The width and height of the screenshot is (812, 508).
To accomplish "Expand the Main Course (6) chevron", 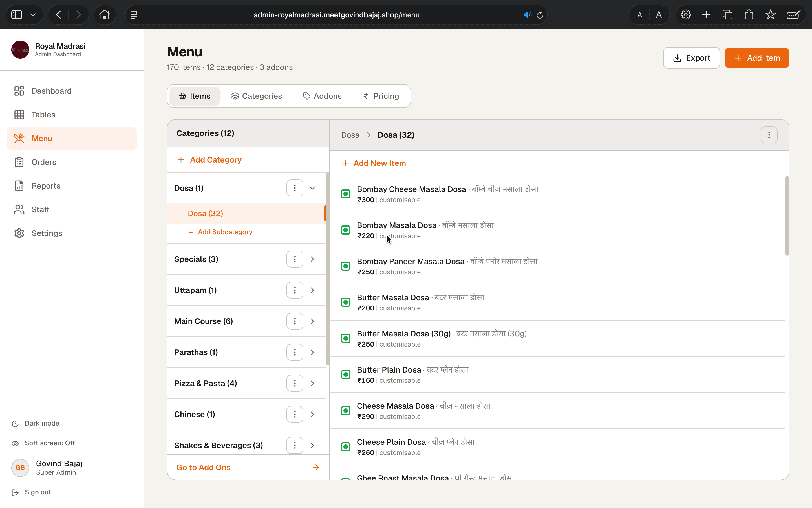I will pyautogui.click(x=312, y=321).
